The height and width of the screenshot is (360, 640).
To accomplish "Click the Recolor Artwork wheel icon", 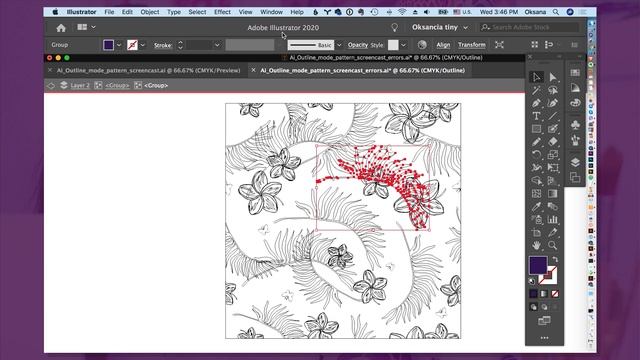I will point(422,44).
